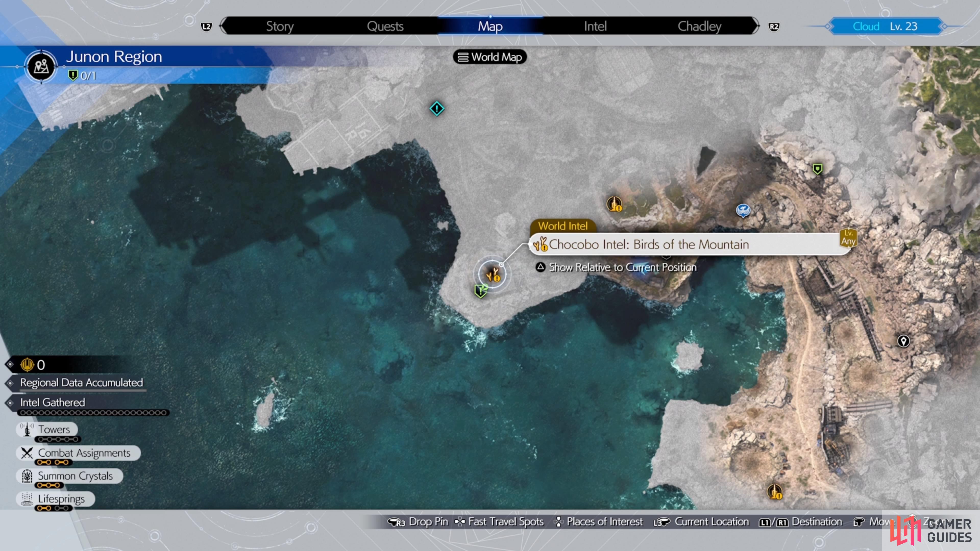Image resolution: width=980 pixels, height=551 pixels.
Task: Click the R2 tab-right button icon
Action: (x=774, y=27)
